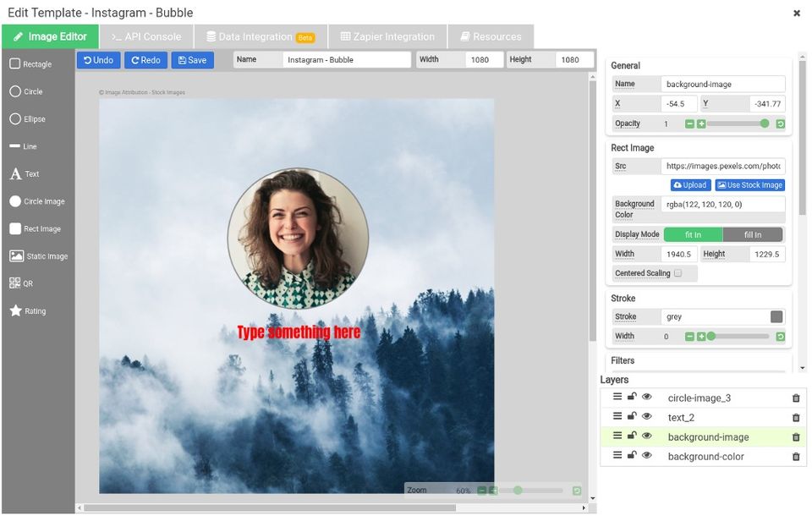The image size is (812, 516).
Task: Switch to the Image Editor tab
Action: [x=50, y=36]
